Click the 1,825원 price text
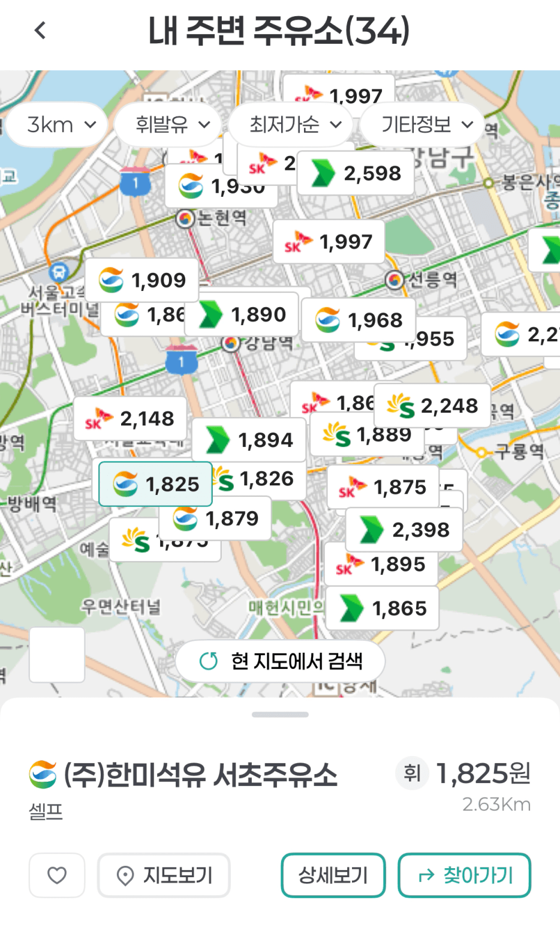This screenshot has height=930, width=560. 483,773
